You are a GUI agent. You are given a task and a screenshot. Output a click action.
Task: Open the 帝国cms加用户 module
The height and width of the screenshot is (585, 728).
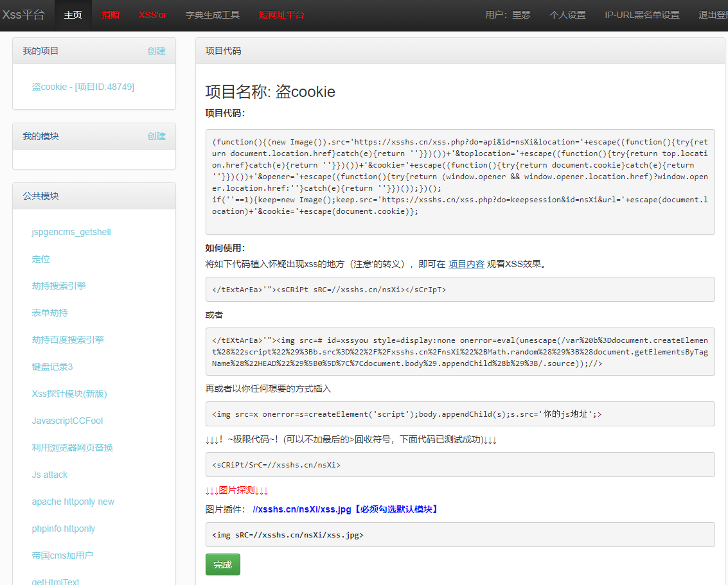[62, 555]
